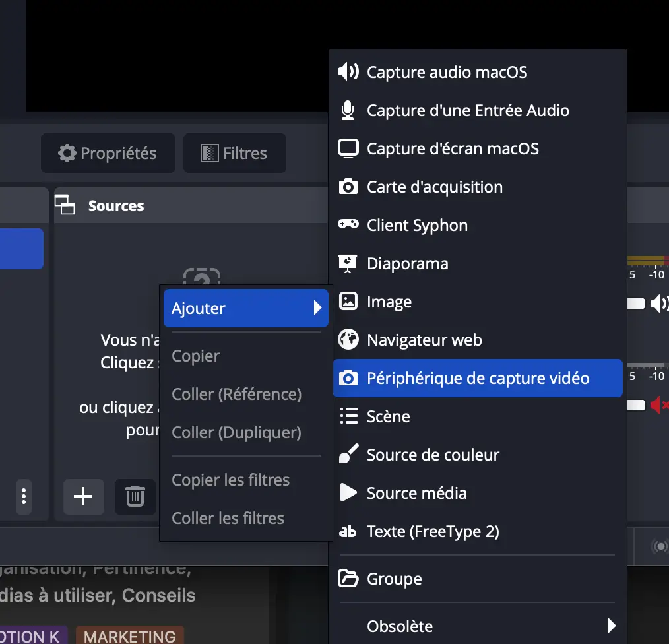This screenshot has width=669, height=644.
Task: Select the Image source picture icon
Action: pos(348,302)
